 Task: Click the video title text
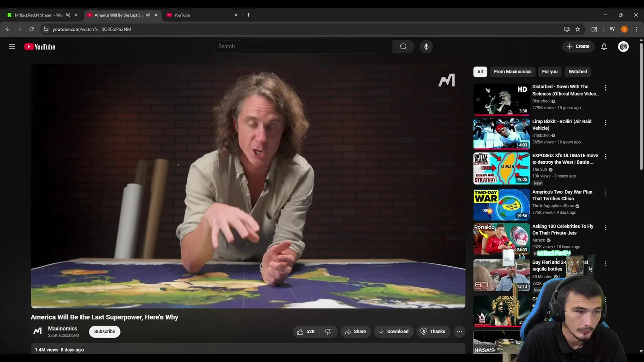104,317
